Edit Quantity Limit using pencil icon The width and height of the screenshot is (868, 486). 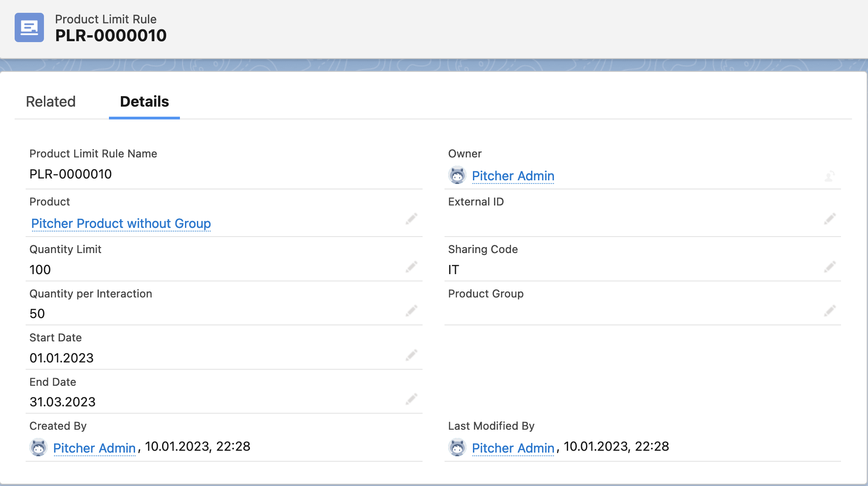coord(411,267)
